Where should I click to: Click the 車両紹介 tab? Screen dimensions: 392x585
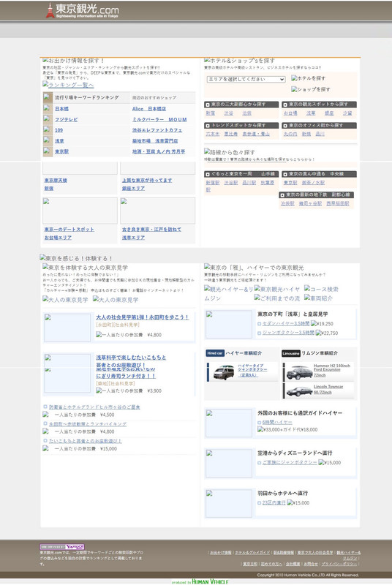point(318,298)
